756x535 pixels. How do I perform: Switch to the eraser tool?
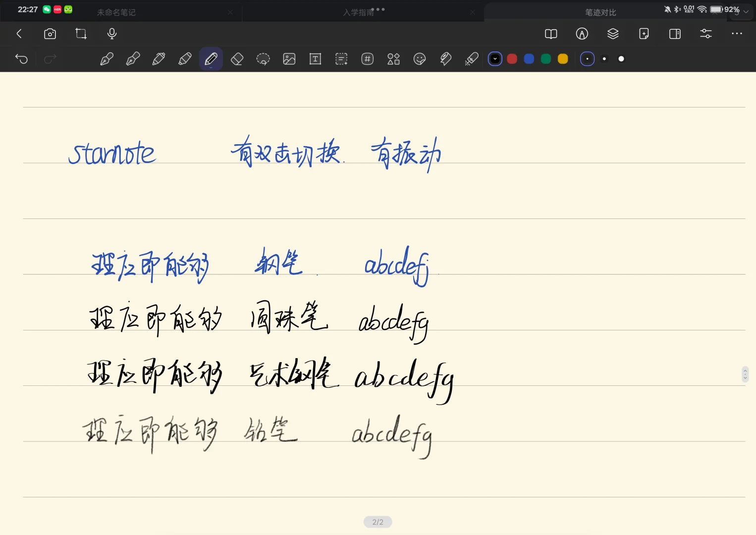click(237, 59)
